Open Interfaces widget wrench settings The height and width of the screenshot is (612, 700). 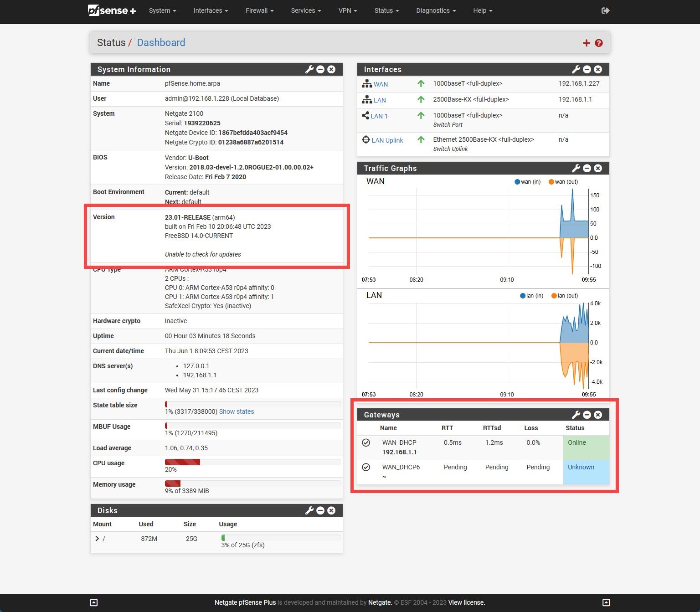point(576,69)
